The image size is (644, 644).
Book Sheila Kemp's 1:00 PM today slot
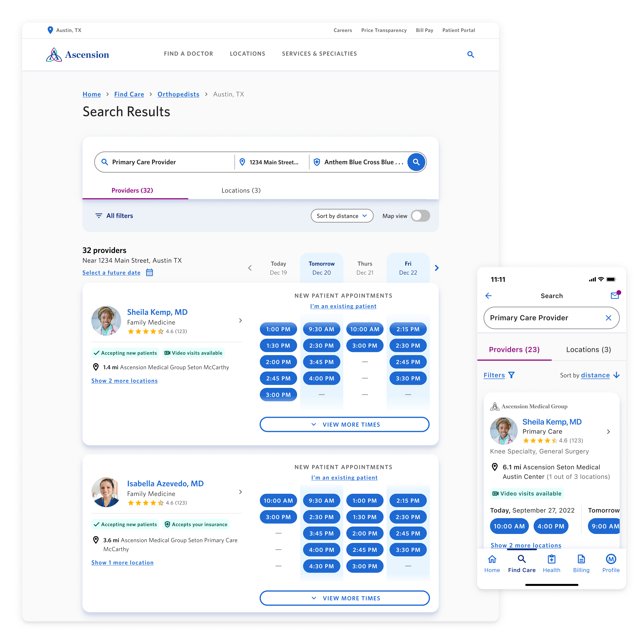point(278,329)
